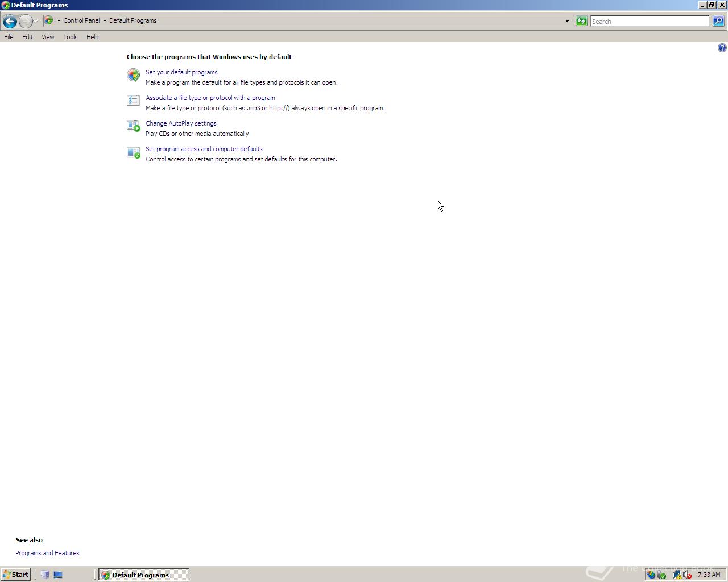Click the Default Programs icon in address bar
Image resolution: width=728 pixels, height=582 pixels.
[x=49, y=20]
